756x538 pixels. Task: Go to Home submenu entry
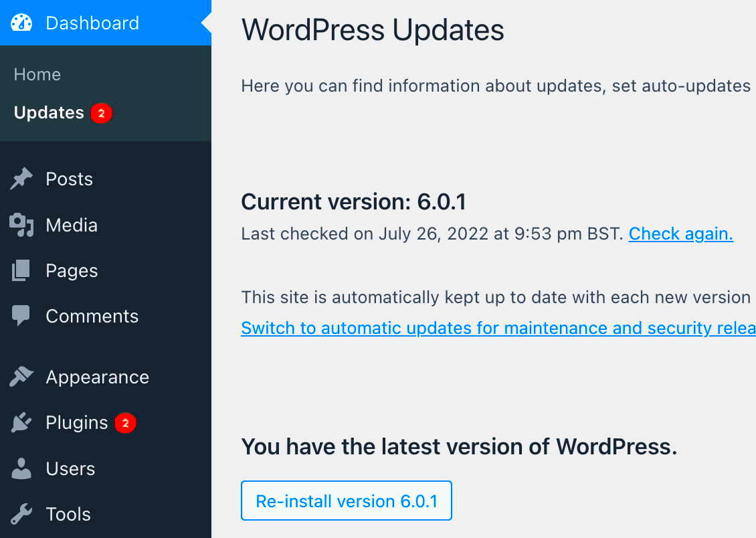click(x=37, y=75)
